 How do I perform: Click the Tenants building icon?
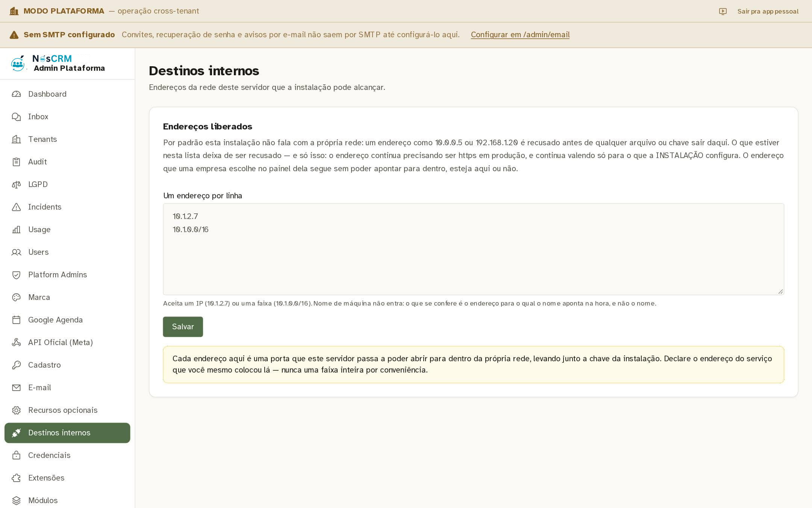[x=16, y=139]
